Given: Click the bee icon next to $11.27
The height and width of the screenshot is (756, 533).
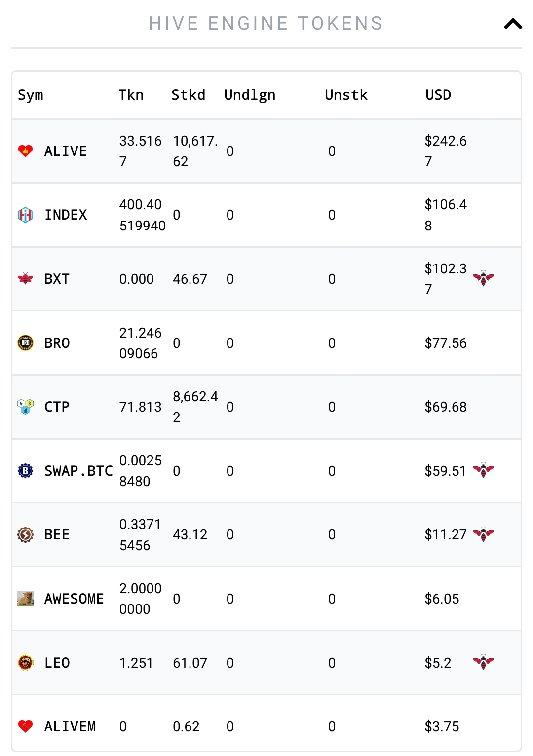Looking at the screenshot, I should [483, 534].
